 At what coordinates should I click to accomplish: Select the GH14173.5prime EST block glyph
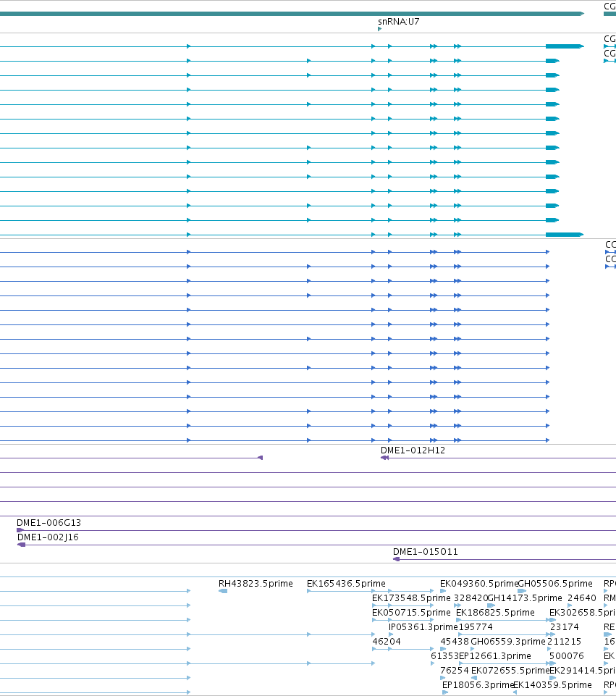[491, 605]
